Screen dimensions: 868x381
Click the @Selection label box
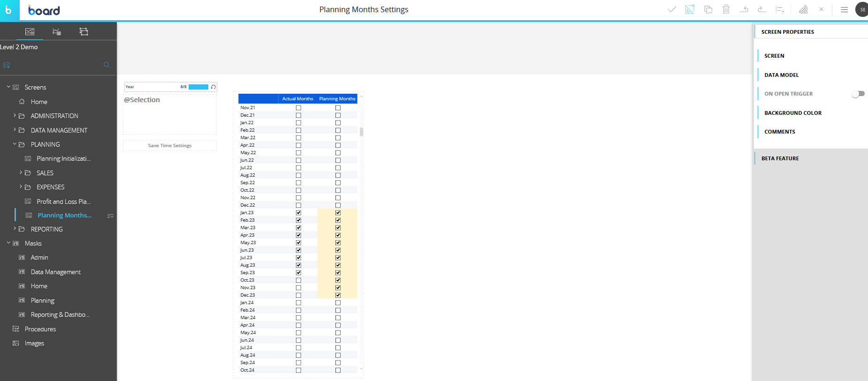(x=170, y=115)
